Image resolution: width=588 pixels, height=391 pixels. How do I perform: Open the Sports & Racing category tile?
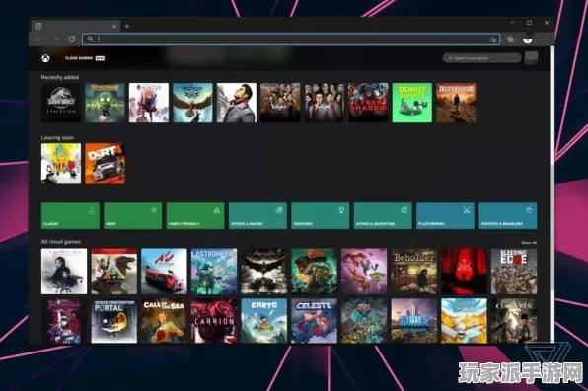tap(257, 216)
